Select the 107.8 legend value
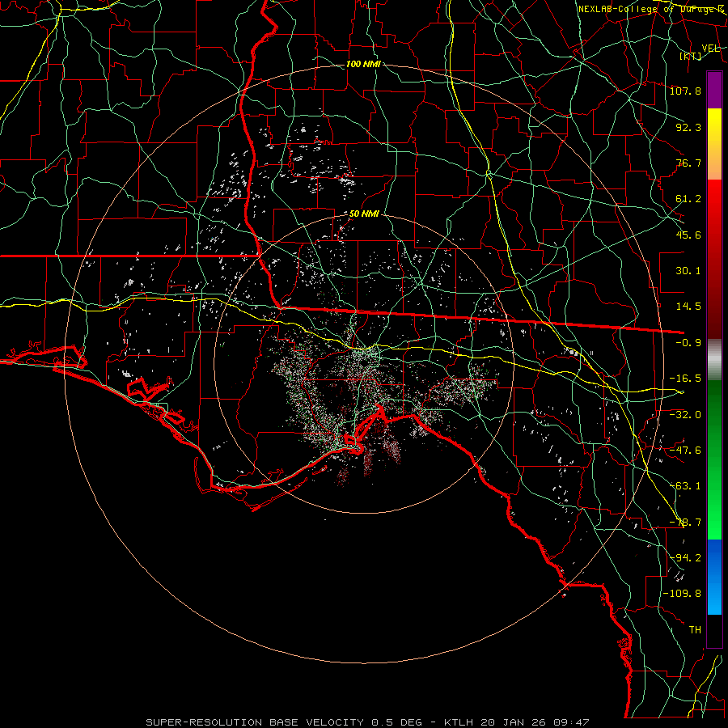The image size is (728, 728). pos(685,91)
